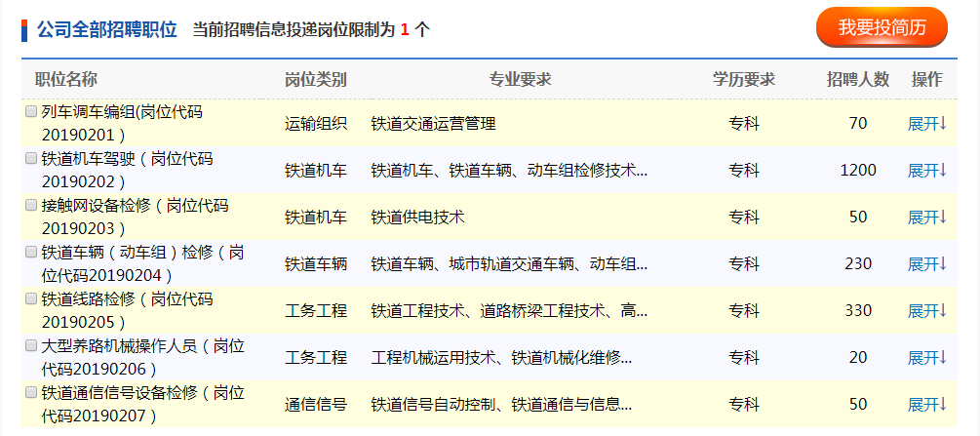The image size is (980, 436).
Task: Click the 招聘人数 column header
Action: pos(858,80)
